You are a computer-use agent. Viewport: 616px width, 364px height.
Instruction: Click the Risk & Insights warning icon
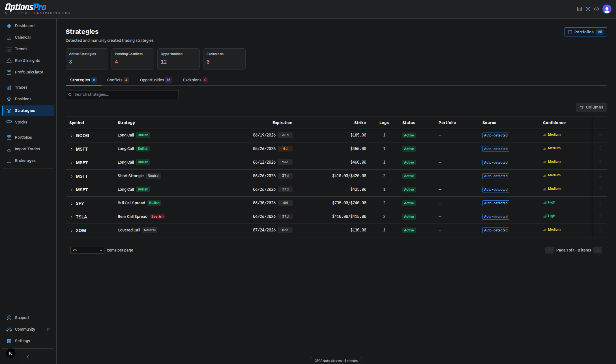[9, 61]
